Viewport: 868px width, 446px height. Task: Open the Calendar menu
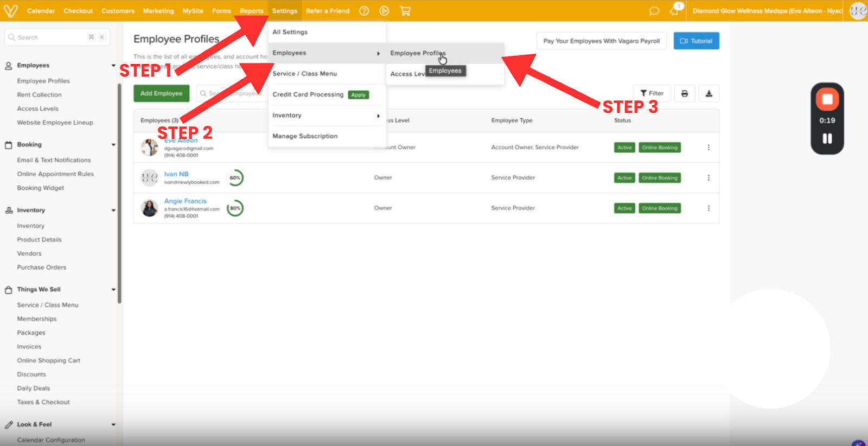[41, 11]
